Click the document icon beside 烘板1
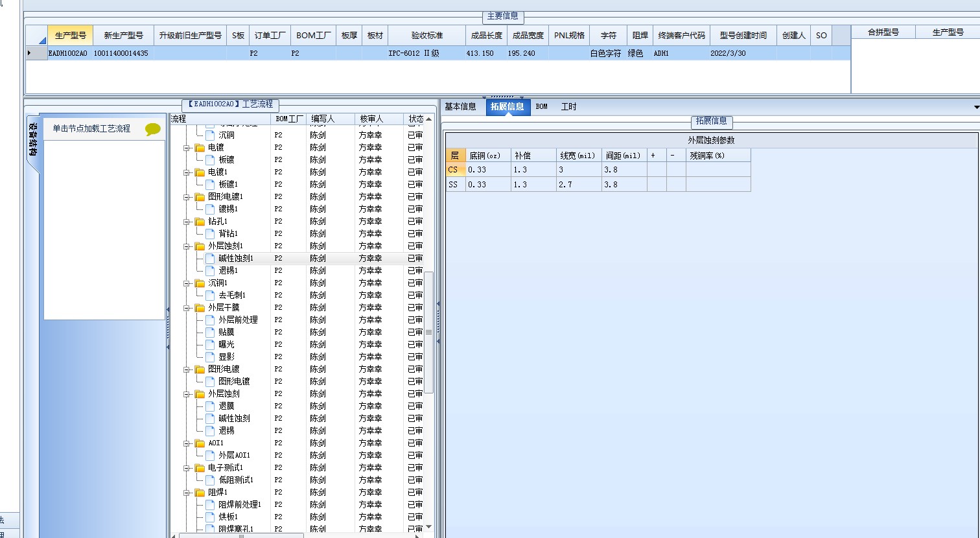This screenshot has width=980, height=538. [x=210, y=517]
